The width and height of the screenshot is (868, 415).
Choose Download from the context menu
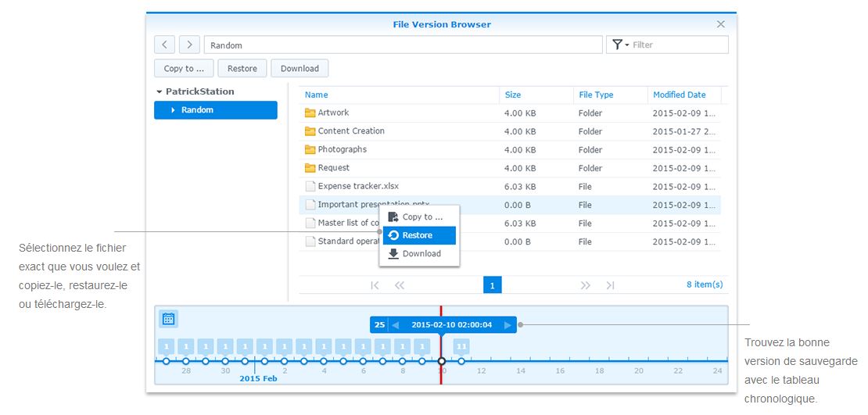[x=421, y=254]
